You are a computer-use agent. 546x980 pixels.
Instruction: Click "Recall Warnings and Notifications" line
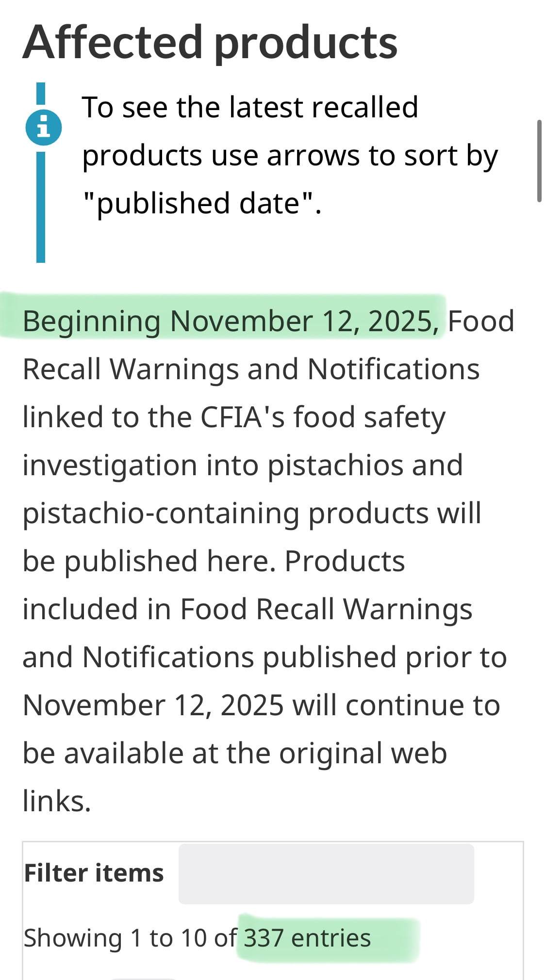click(251, 370)
